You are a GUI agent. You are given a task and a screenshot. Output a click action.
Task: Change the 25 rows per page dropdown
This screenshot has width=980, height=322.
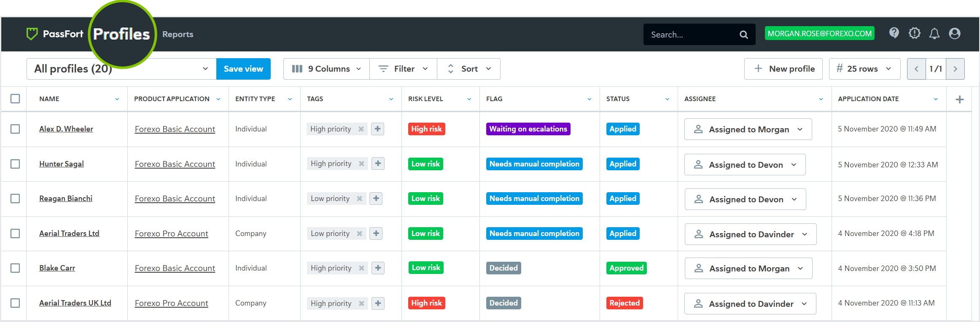tap(864, 69)
